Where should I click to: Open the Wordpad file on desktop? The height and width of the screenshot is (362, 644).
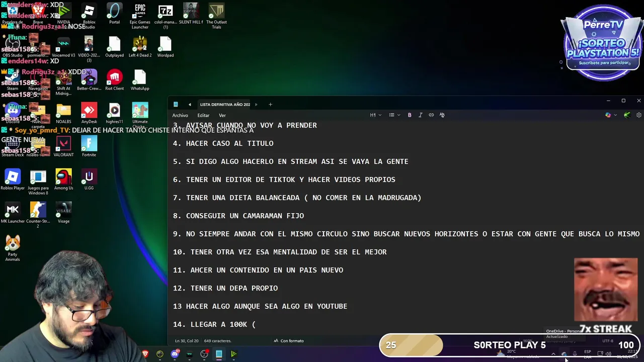166,47
